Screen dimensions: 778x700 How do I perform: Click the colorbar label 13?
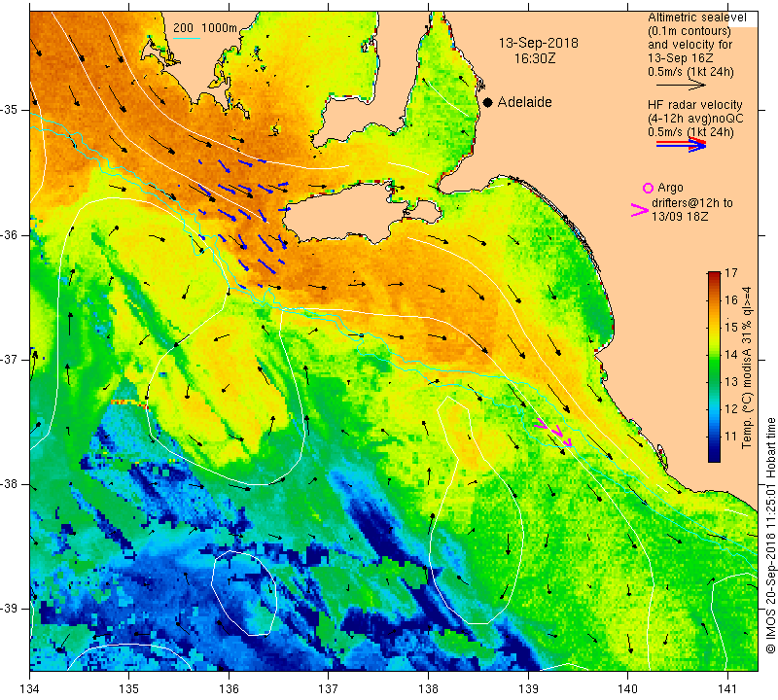point(731,381)
